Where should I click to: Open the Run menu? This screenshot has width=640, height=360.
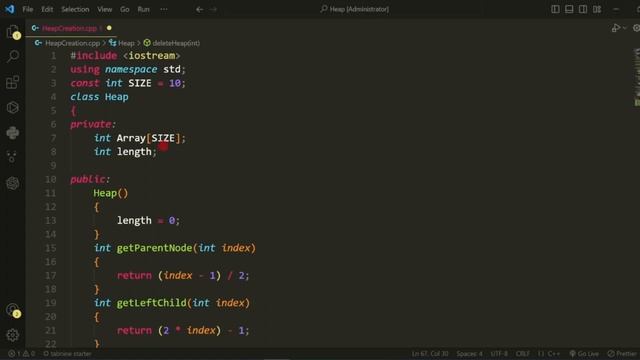point(143,9)
